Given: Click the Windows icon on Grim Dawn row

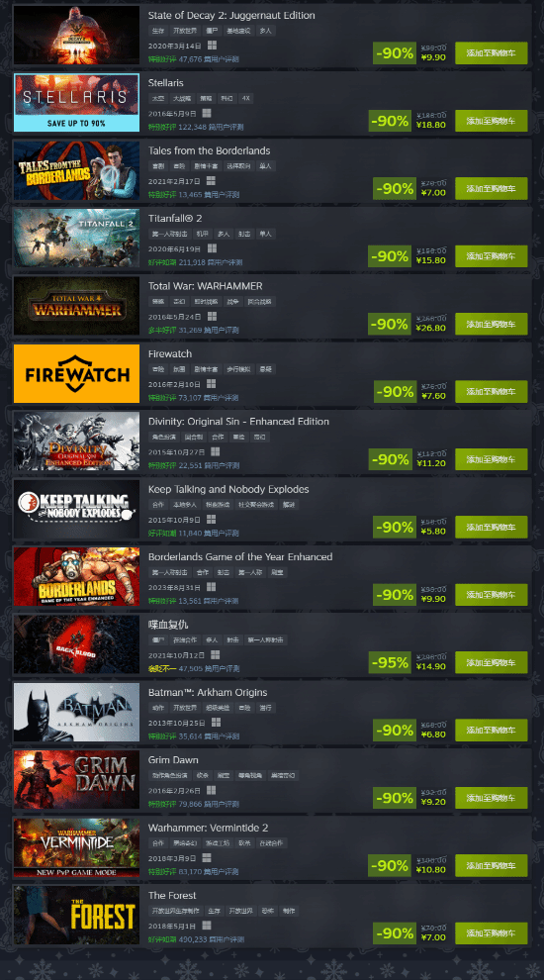Looking at the screenshot, I should [x=211, y=791].
